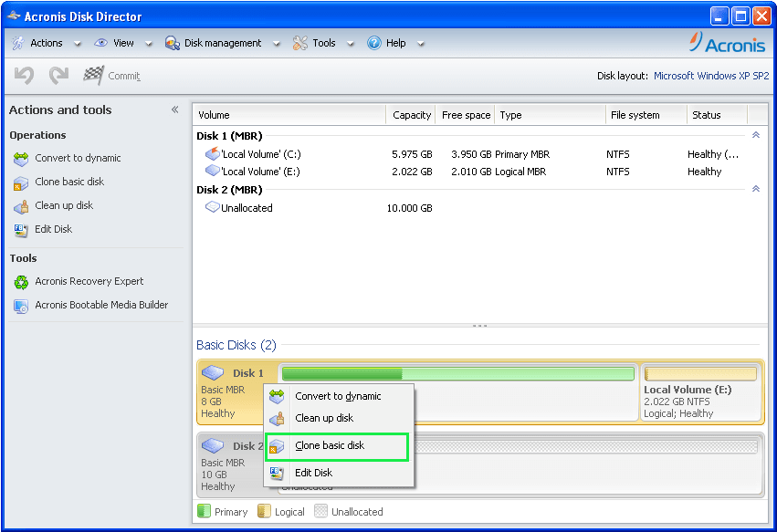Click the Disk 2 drive icon in Basic Disks
The width and height of the screenshot is (777, 532).
click(213, 445)
